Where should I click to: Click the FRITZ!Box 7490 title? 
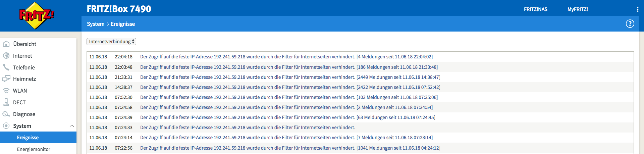tap(119, 9)
